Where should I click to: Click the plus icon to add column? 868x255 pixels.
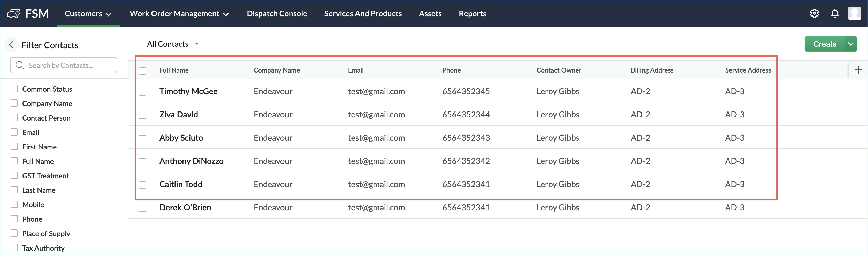(x=858, y=70)
